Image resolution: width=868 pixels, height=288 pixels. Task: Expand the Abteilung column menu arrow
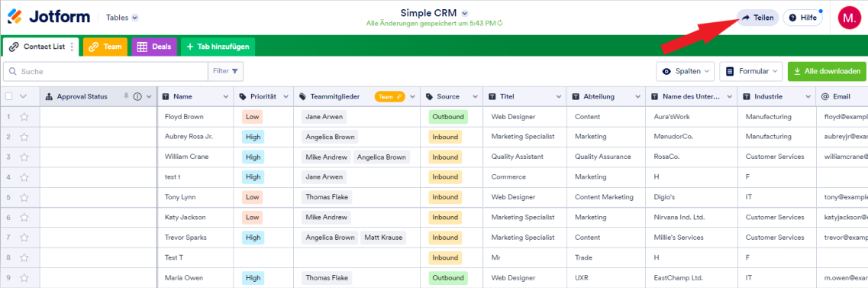point(637,96)
